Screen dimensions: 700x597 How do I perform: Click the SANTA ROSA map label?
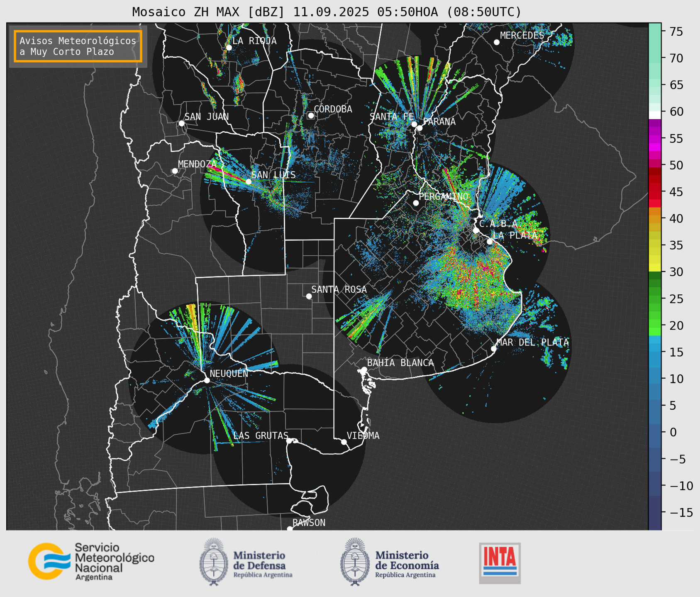coord(339,289)
